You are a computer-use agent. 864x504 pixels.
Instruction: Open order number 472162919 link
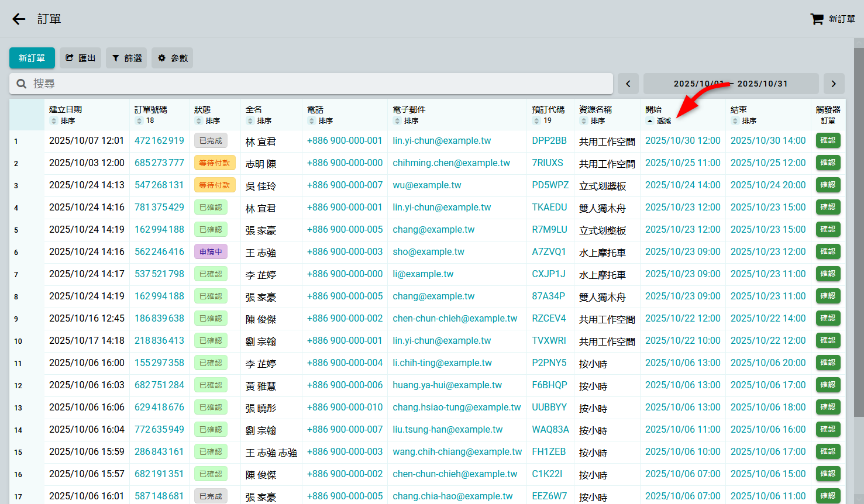(x=159, y=141)
